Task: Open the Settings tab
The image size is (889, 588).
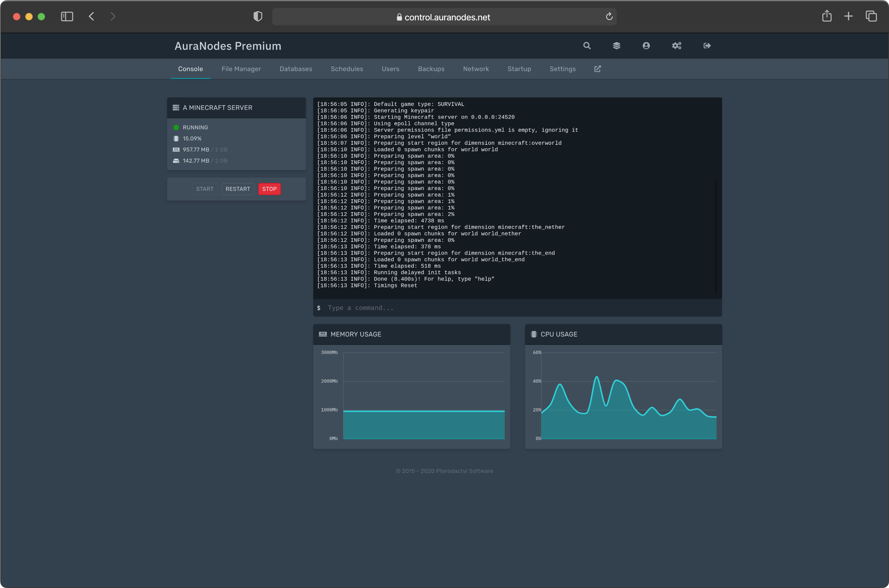Action: point(562,69)
